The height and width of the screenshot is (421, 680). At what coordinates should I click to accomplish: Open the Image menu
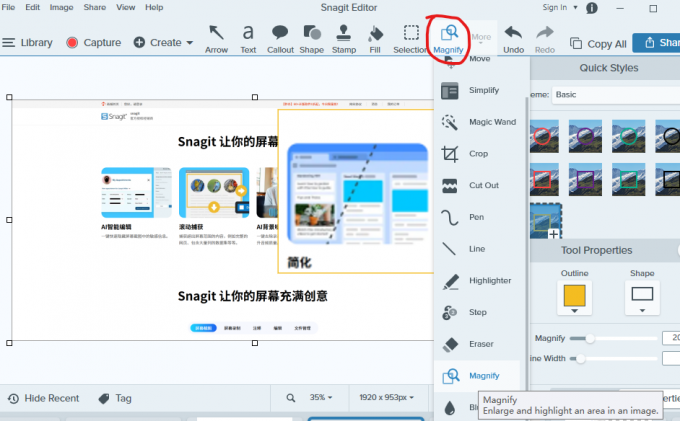click(61, 7)
